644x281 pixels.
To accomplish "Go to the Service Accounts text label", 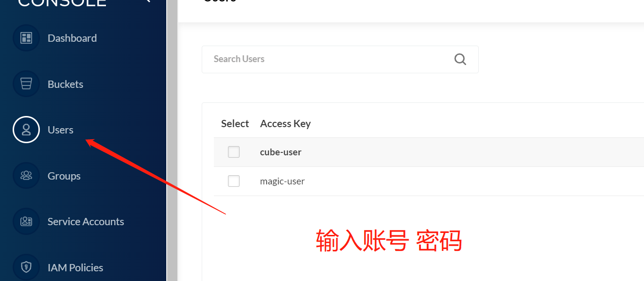I will coord(86,221).
